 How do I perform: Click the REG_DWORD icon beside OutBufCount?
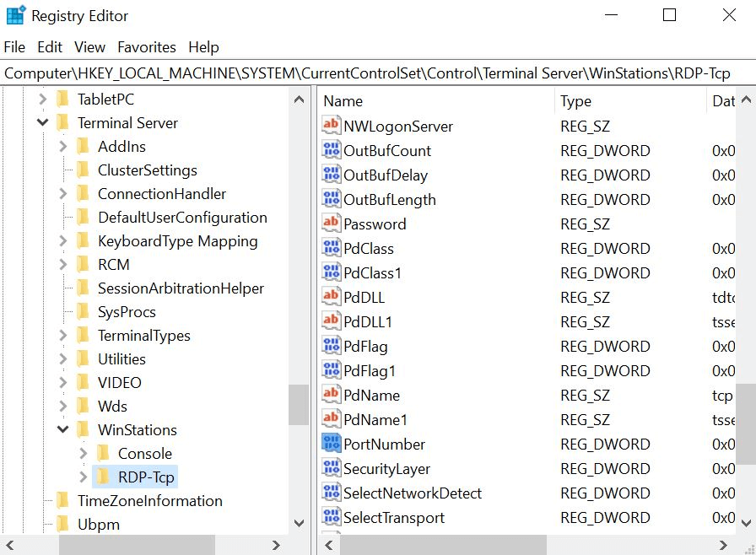click(x=332, y=150)
